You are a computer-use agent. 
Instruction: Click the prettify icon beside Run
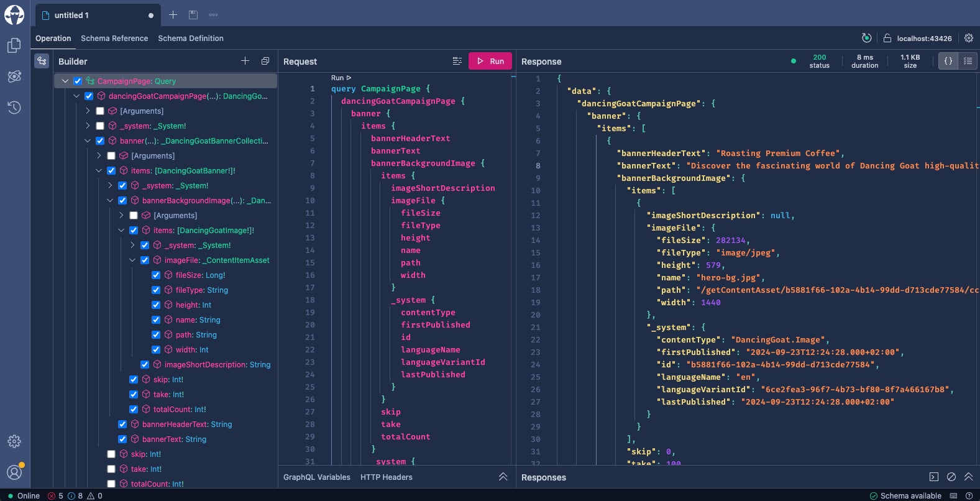(x=457, y=61)
